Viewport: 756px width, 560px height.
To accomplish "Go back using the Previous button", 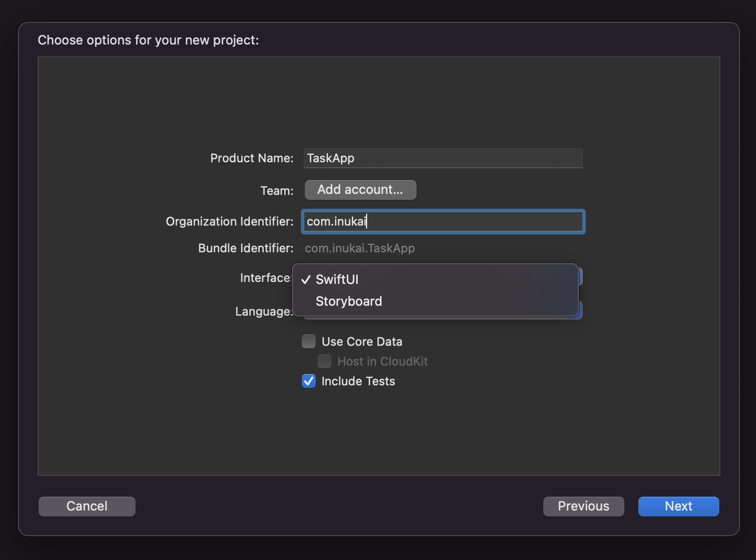I will (583, 506).
